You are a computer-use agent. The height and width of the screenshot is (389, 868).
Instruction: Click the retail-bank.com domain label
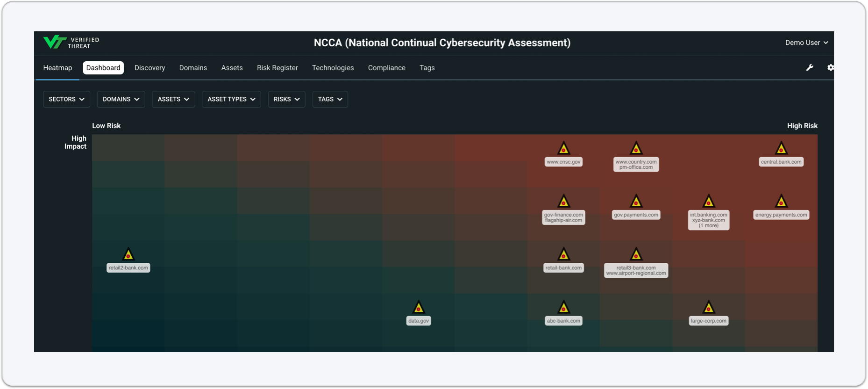click(563, 268)
